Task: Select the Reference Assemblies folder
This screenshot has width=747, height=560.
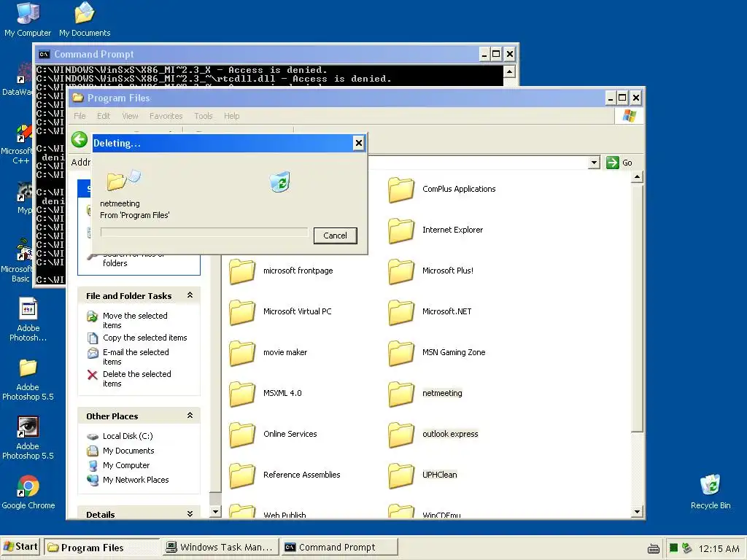Action: click(x=285, y=475)
